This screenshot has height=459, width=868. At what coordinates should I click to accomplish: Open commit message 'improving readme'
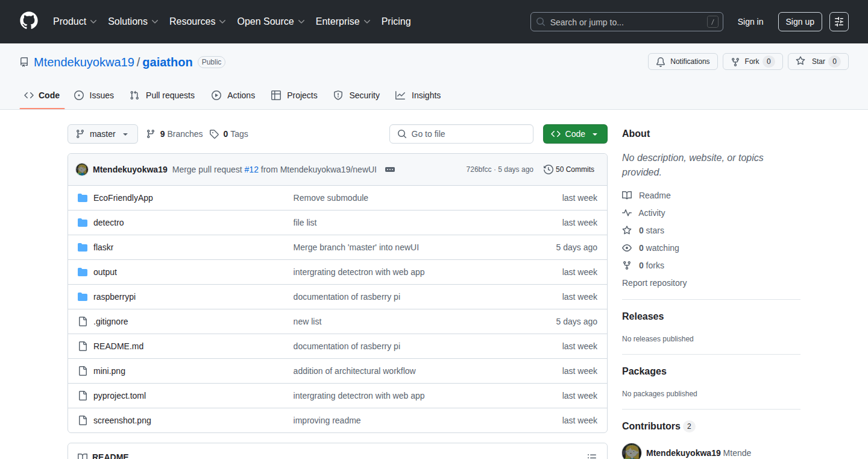coord(327,420)
